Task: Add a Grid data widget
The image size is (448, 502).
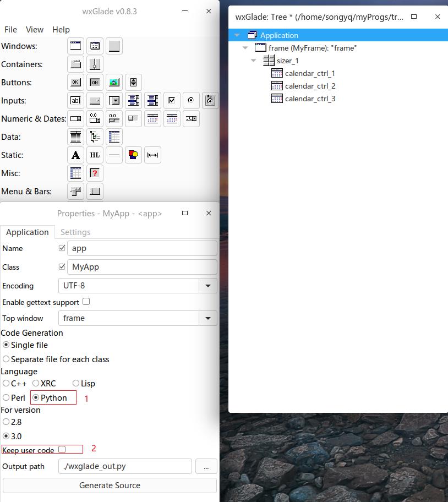Action: pos(114,137)
